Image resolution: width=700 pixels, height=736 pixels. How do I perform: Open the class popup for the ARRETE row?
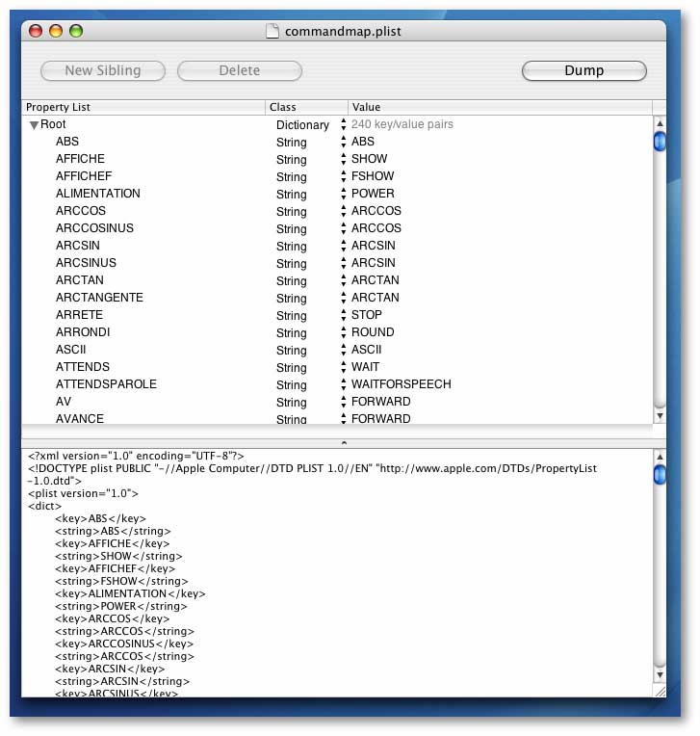coord(343,315)
